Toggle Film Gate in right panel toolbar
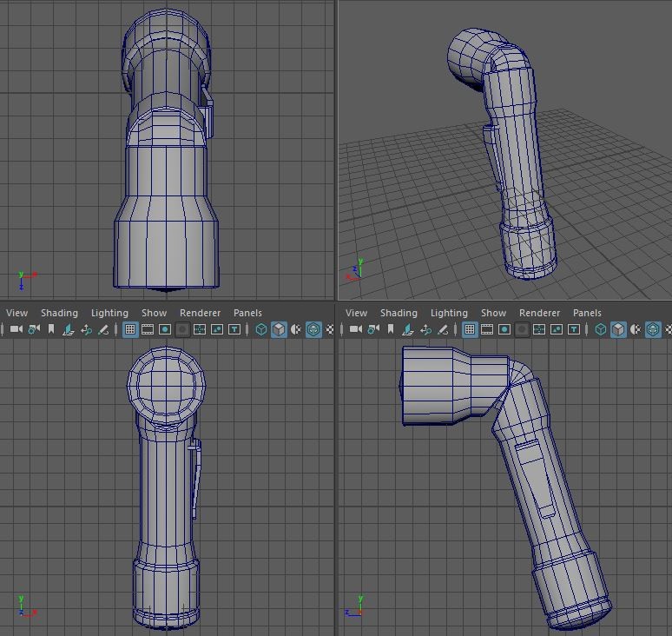 (x=487, y=329)
